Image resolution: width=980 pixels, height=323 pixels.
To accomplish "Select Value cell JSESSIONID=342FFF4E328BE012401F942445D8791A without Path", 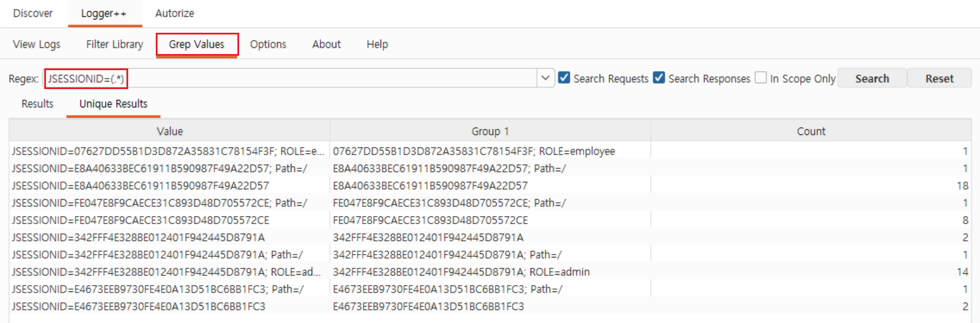I will (x=170, y=237).
